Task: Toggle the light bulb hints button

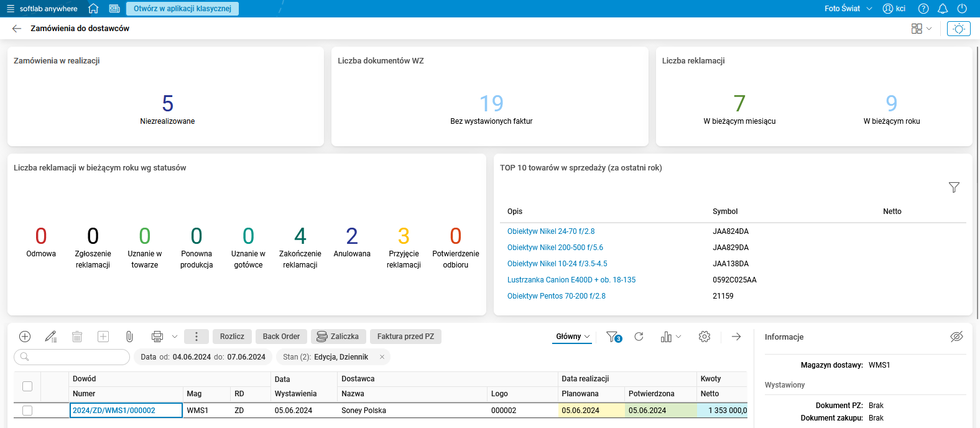Action: (x=959, y=29)
